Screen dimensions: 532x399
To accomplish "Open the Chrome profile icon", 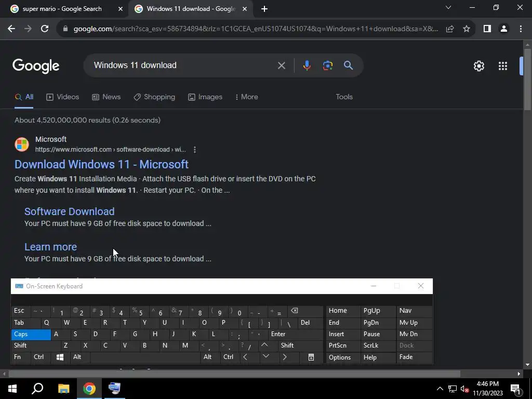I will pos(504,29).
